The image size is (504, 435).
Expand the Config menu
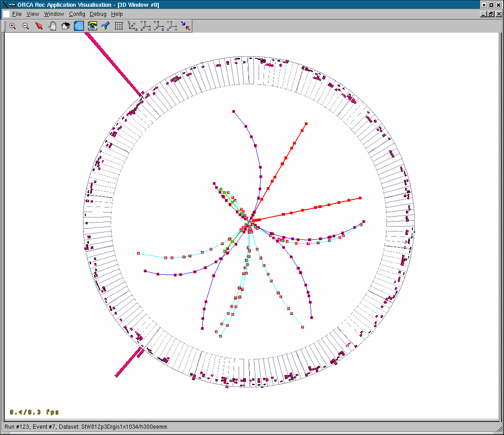coord(77,14)
